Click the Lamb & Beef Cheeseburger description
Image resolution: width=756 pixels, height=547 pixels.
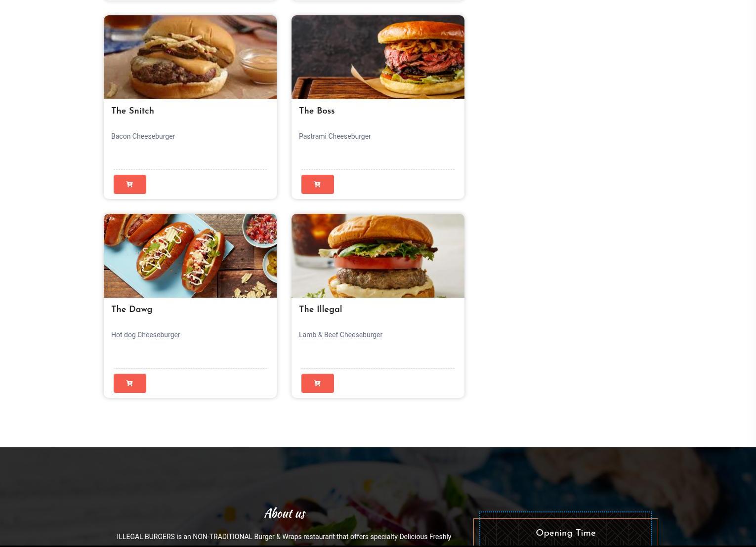[340, 335]
